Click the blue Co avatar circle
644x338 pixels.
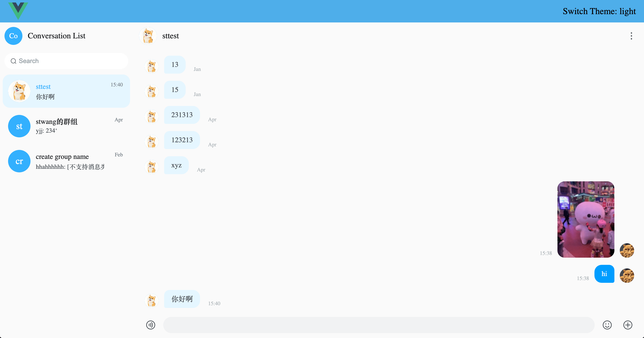click(13, 36)
